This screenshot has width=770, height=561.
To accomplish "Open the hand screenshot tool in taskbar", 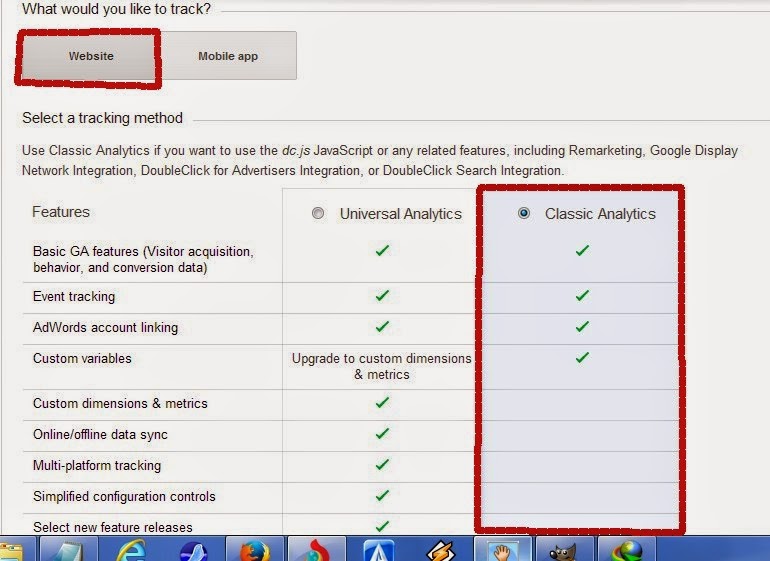I will point(503,550).
